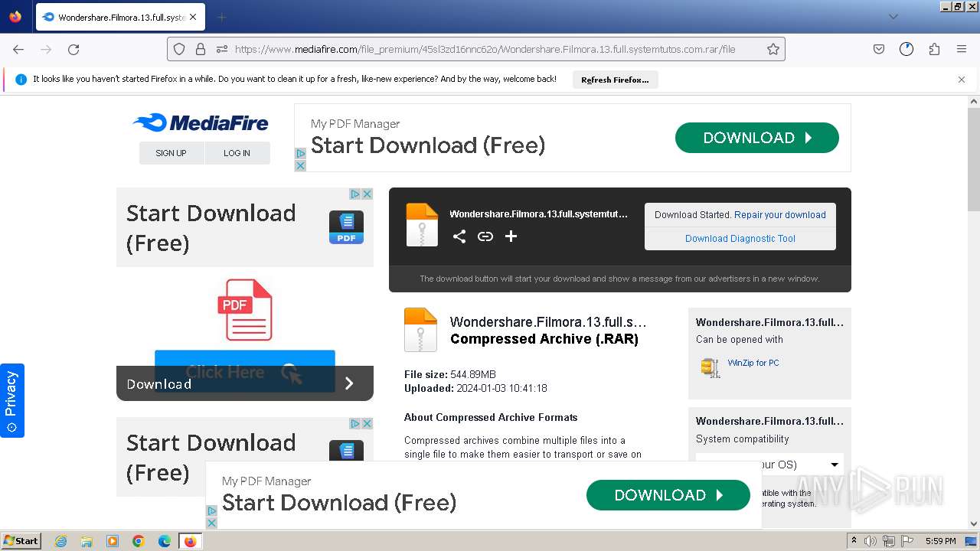Open Internet Explorer from taskbar
Image resolution: width=980 pixels, height=551 pixels.
pos(61,541)
